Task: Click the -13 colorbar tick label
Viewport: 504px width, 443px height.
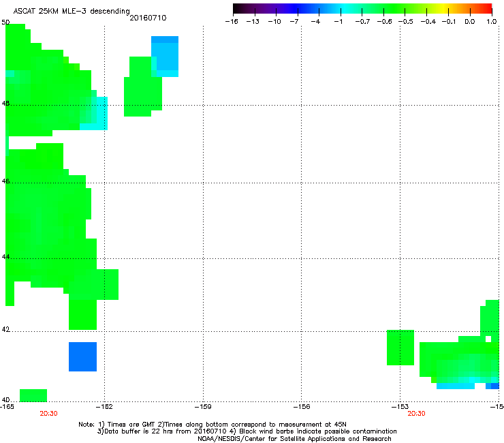Action: 253,22
